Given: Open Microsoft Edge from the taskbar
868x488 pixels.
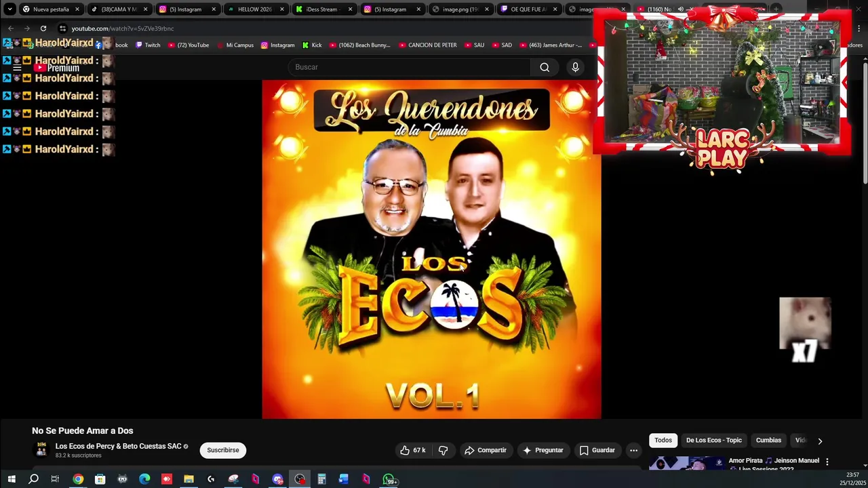Looking at the screenshot, I should [144, 479].
